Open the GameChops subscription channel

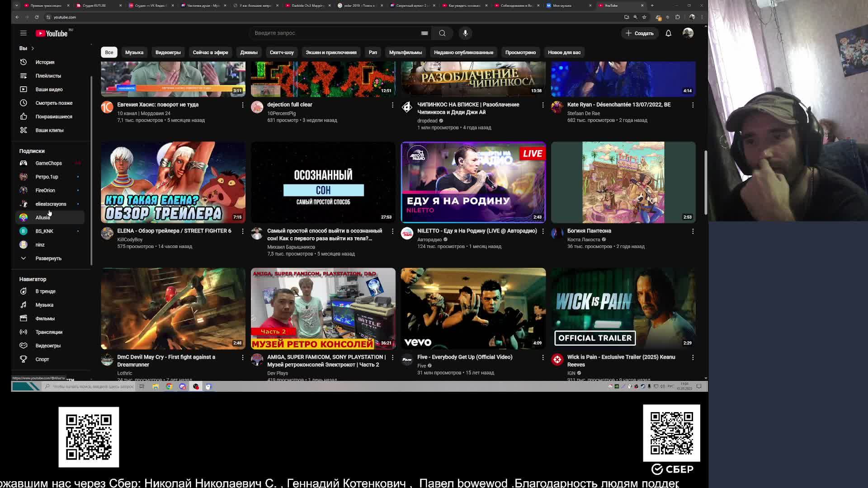point(48,163)
